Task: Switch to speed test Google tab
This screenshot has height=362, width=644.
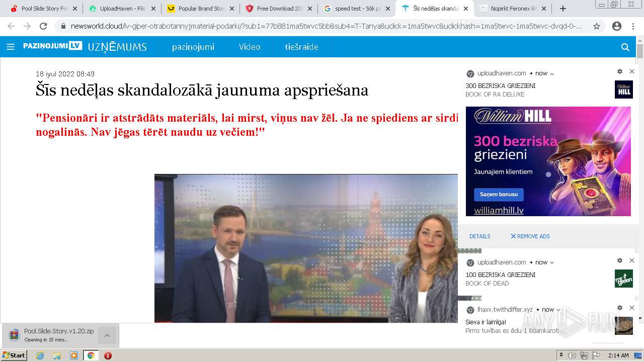Action: [x=358, y=9]
